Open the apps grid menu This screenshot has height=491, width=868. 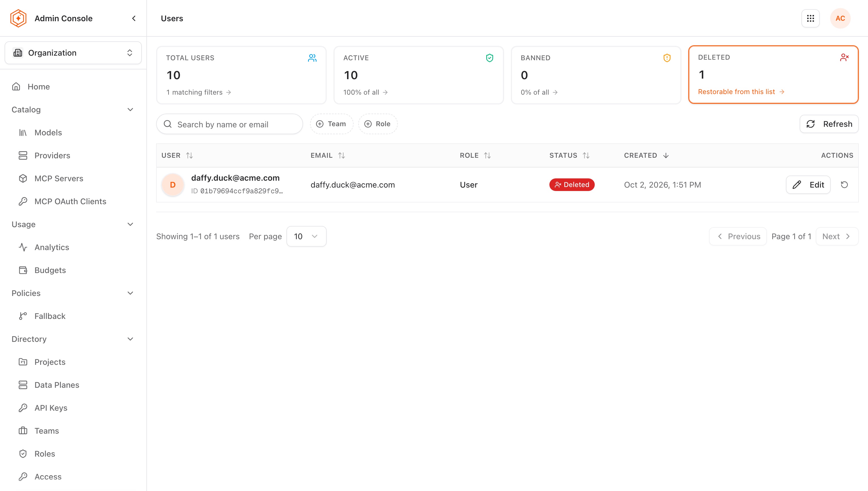pos(810,18)
